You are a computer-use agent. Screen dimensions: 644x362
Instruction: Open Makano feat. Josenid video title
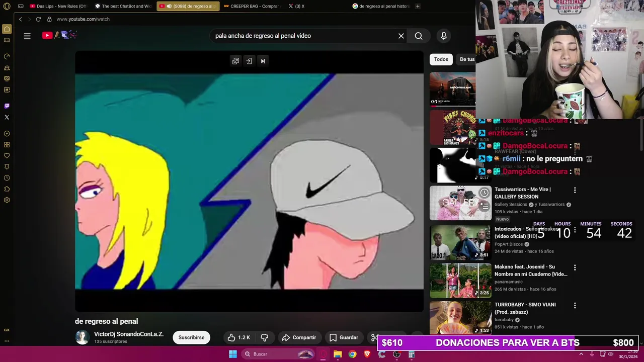pyautogui.click(x=531, y=270)
